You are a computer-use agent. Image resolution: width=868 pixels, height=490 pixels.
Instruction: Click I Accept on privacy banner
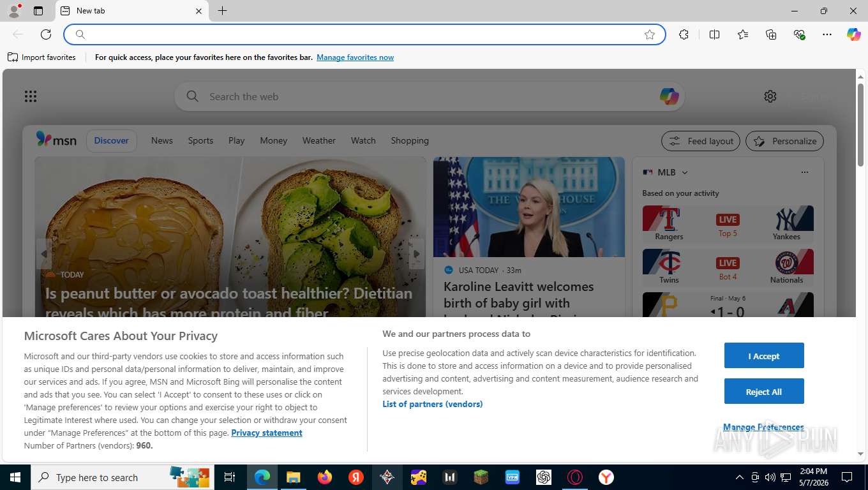pos(764,355)
